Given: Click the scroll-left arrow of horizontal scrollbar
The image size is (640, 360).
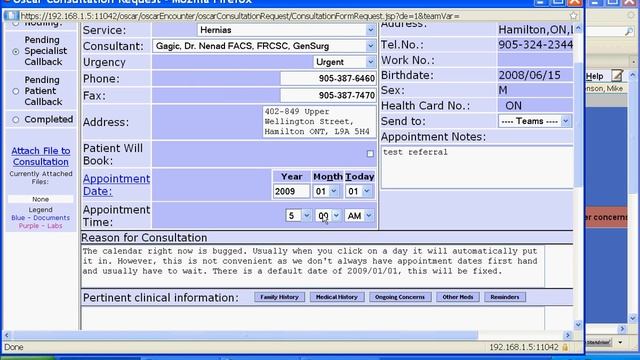Looking at the screenshot, I should pyautogui.click(x=7, y=335).
